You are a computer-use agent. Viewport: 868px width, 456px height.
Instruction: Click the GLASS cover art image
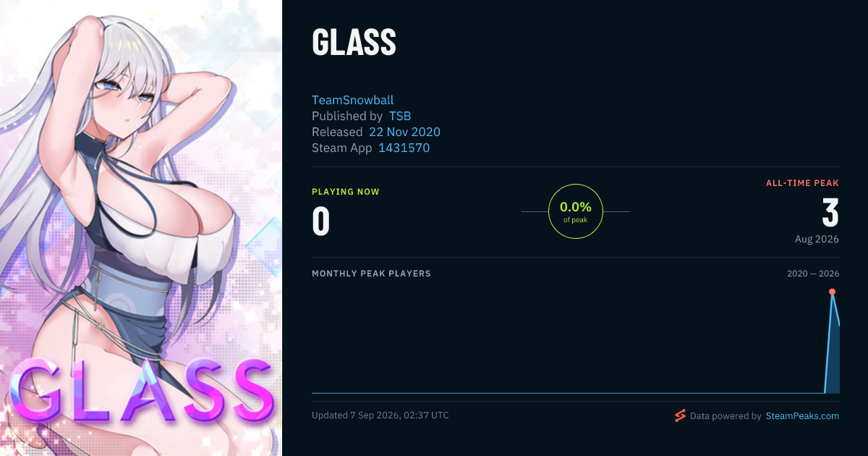point(141,228)
